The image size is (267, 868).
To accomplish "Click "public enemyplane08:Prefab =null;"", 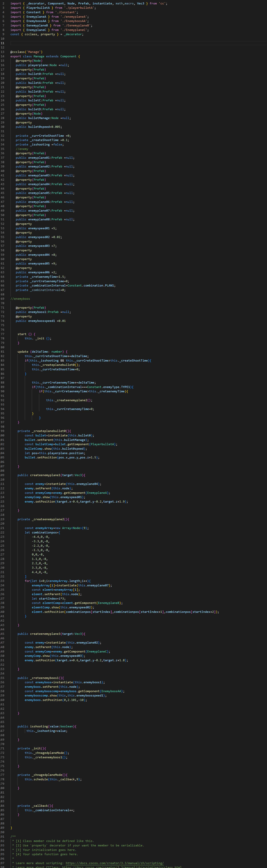I will [45, 219].
